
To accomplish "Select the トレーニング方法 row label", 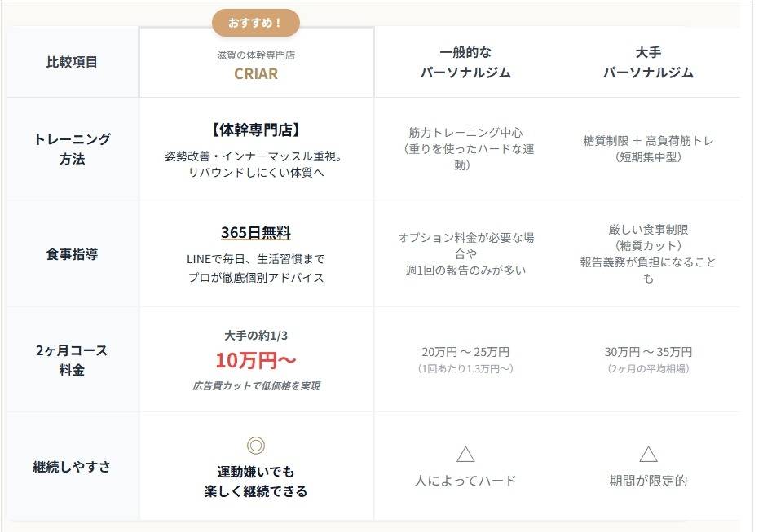I will click(x=72, y=148).
